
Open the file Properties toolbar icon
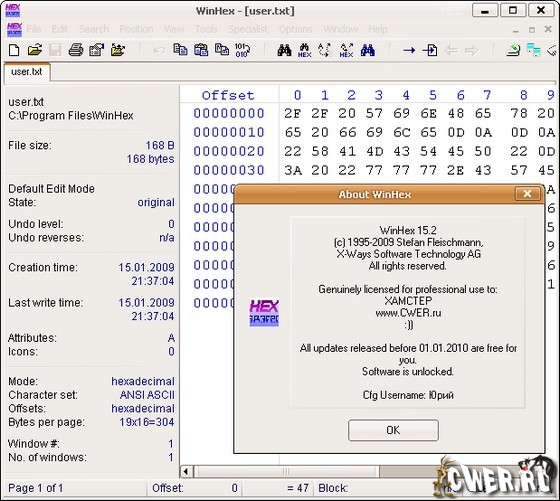tap(96, 50)
